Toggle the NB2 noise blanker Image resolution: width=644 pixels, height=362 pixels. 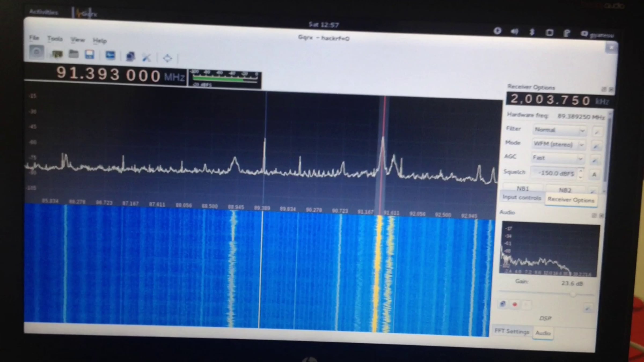pos(565,190)
